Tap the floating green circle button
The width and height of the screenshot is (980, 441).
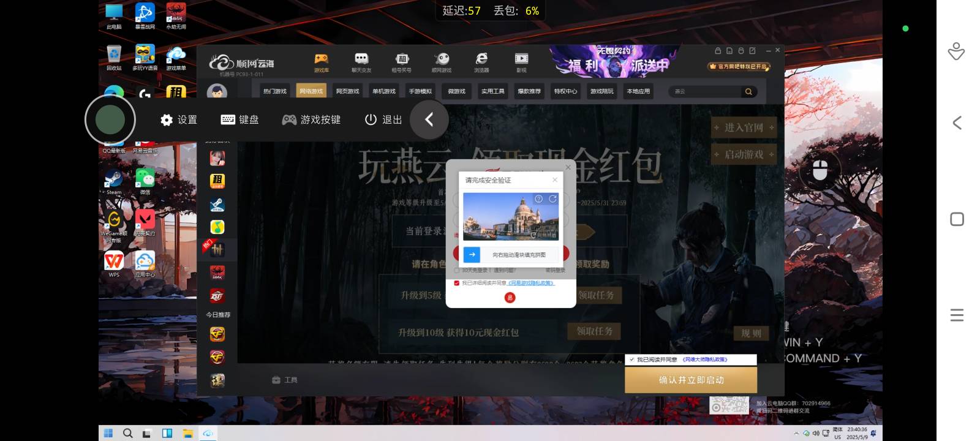click(110, 119)
